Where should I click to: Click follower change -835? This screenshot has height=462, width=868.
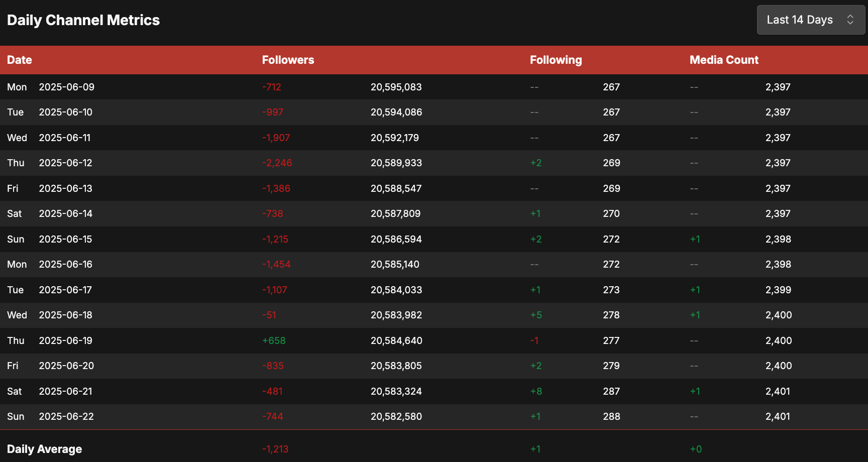click(x=273, y=366)
